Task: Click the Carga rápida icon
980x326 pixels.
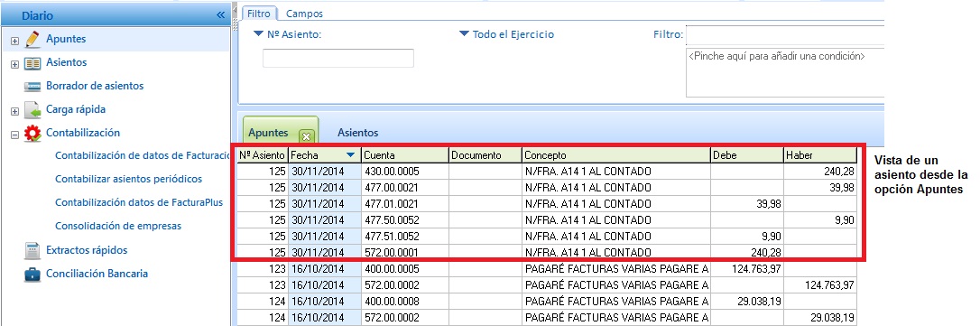Action: click(x=32, y=110)
